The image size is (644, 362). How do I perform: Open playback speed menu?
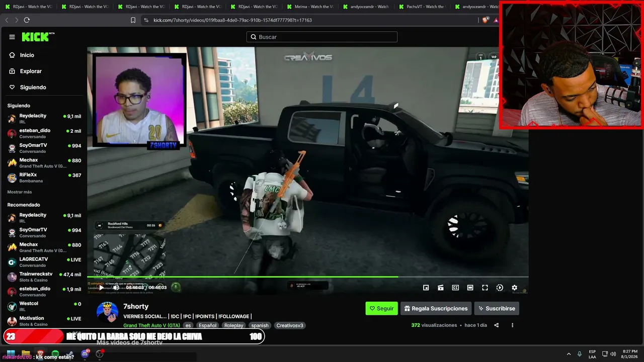click(500, 288)
